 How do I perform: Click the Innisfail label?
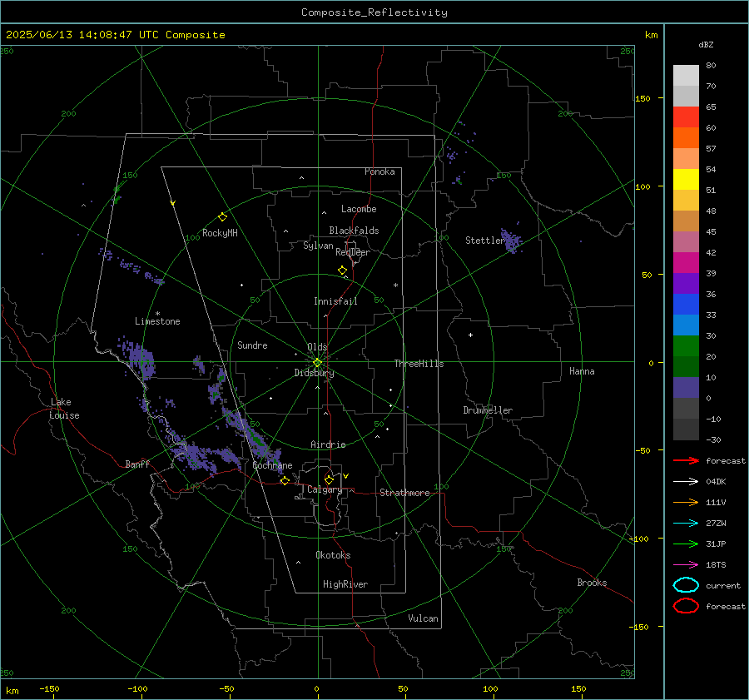[x=335, y=301]
